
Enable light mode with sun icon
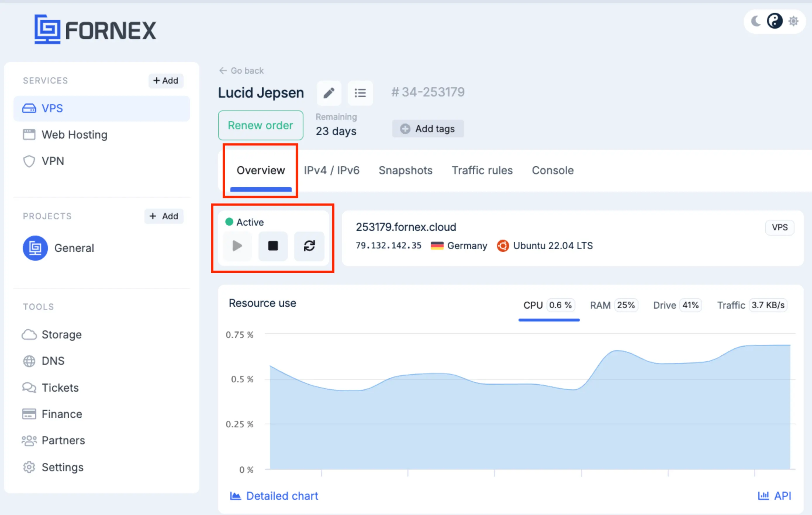[794, 21]
